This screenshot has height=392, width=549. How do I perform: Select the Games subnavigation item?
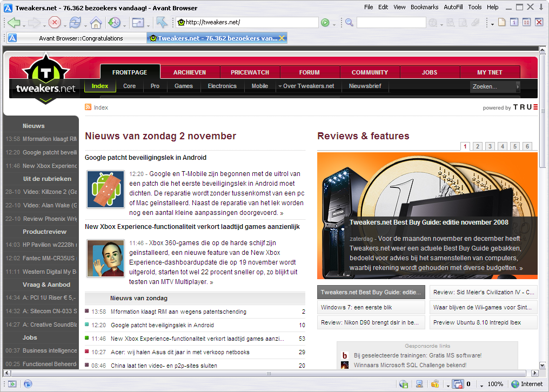[184, 86]
